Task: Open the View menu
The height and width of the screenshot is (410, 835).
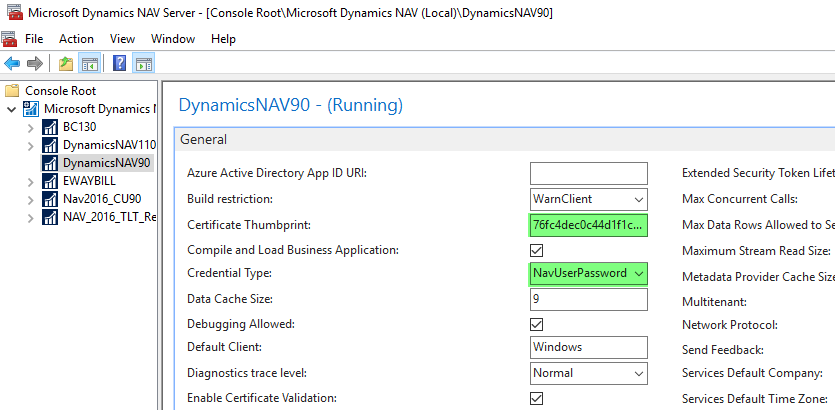Action: (122, 39)
